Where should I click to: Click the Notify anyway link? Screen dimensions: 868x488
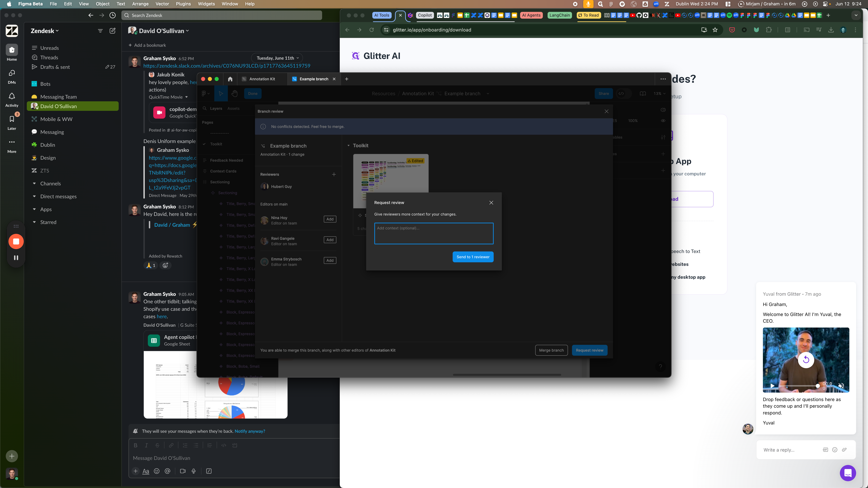pyautogui.click(x=250, y=431)
